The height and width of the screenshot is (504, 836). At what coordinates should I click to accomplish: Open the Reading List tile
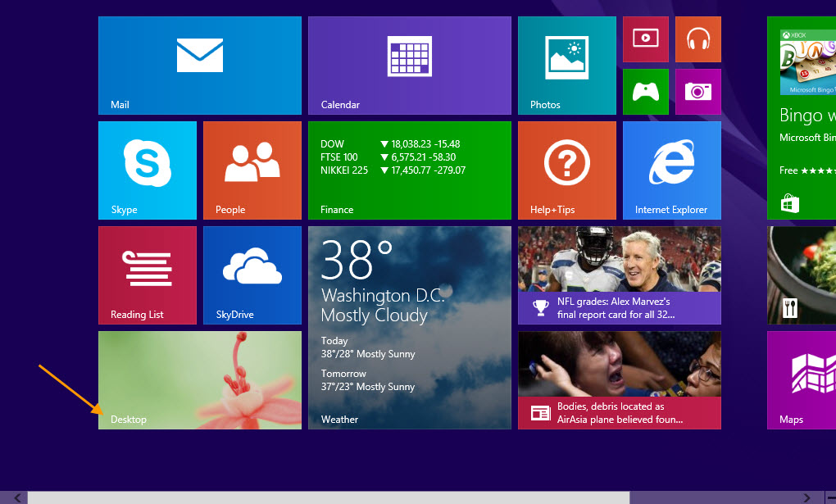(148, 275)
